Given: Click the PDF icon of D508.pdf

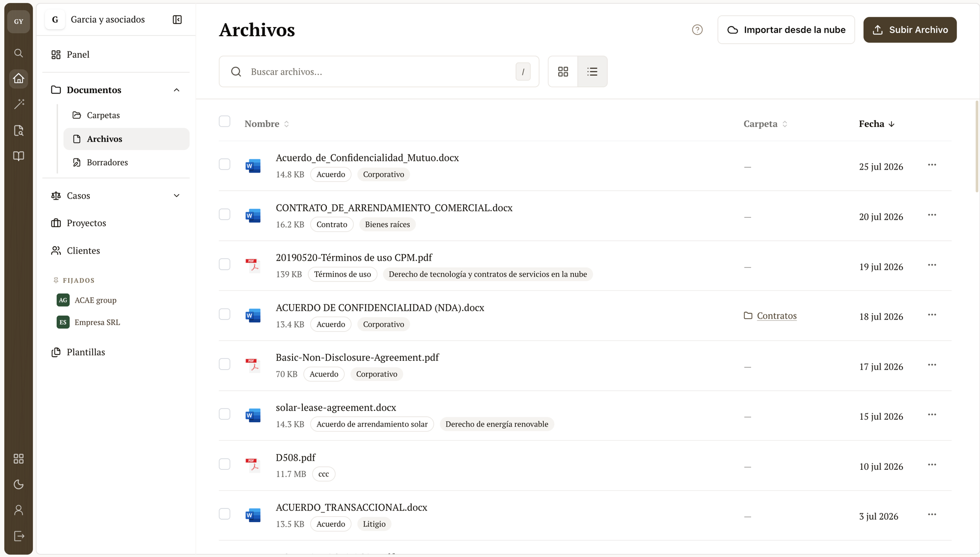Looking at the screenshot, I should click(253, 465).
